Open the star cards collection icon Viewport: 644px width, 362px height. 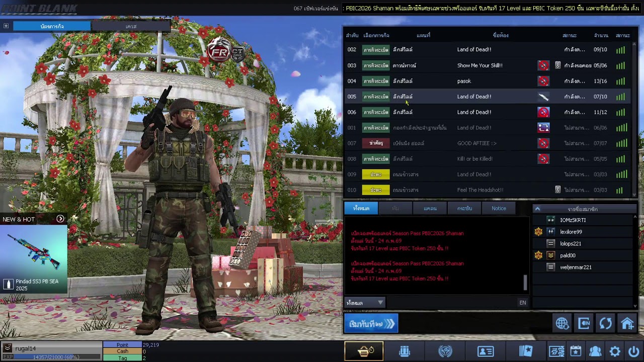(x=526, y=351)
